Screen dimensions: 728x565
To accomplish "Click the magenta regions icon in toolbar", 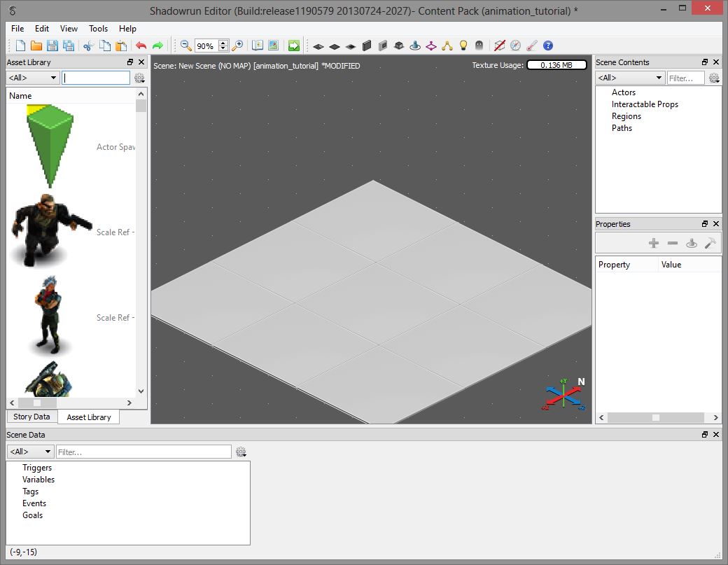I will (431, 46).
